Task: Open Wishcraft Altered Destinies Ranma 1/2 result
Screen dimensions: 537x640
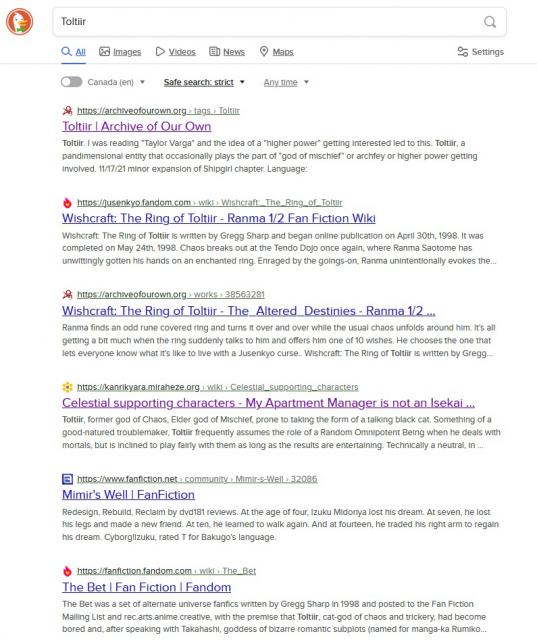Action: point(249,311)
